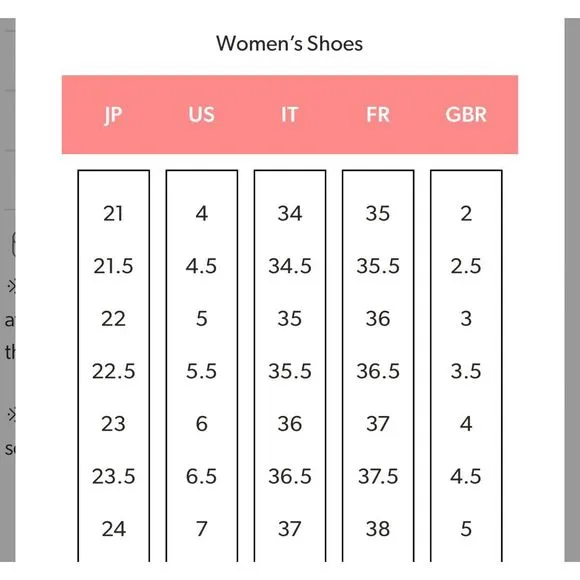
Task: Click the US column header
Action: 201,115
